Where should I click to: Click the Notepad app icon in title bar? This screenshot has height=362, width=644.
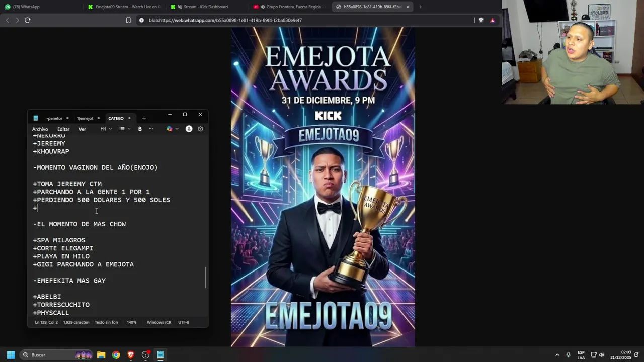pyautogui.click(x=35, y=118)
